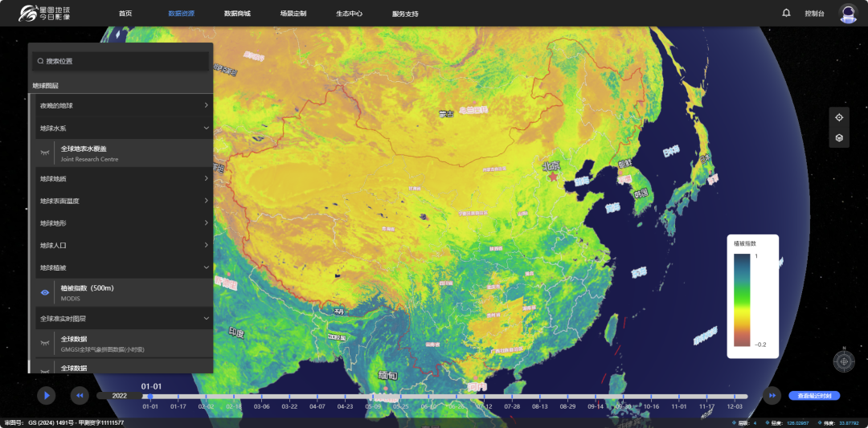Viewport: 868px width, 428px height.
Task: Collapse the 全球准实时图层 group
Action: tap(124, 319)
